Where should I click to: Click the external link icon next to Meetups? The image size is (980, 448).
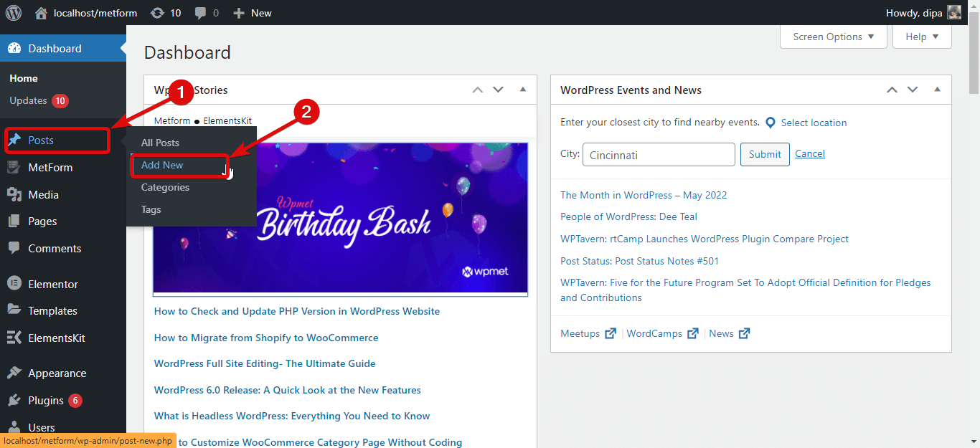pyautogui.click(x=611, y=333)
